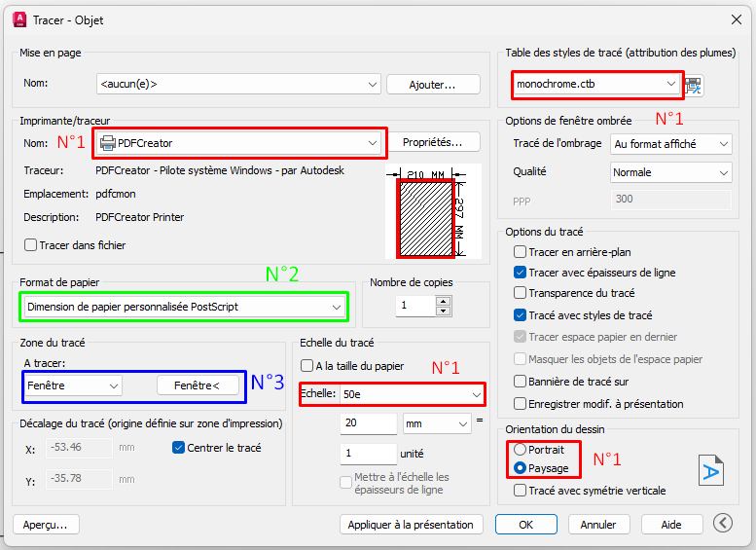Close the Tracer dialog window
756x550 pixels.
pyautogui.click(x=736, y=19)
